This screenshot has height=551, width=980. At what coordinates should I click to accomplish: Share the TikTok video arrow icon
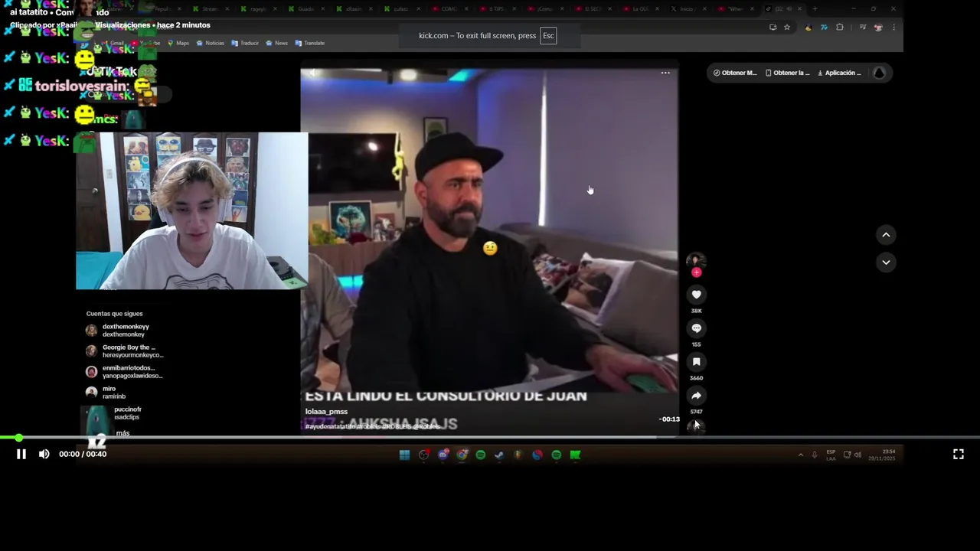point(696,396)
